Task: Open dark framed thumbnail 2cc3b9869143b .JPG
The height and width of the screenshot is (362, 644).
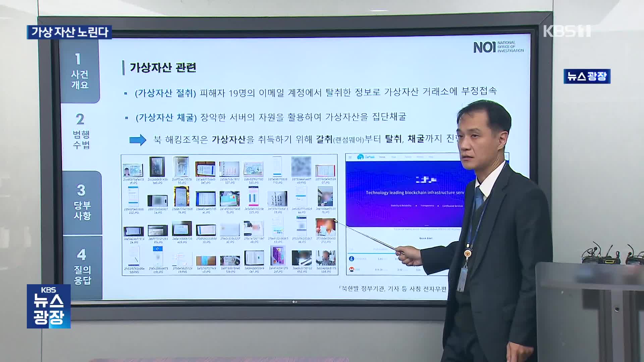Action: point(157,167)
